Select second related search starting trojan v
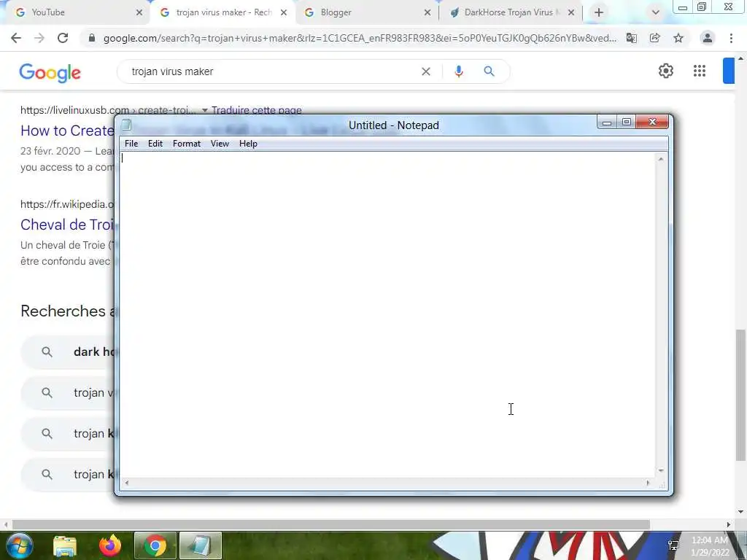The image size is (747, 560). point(69,393)
